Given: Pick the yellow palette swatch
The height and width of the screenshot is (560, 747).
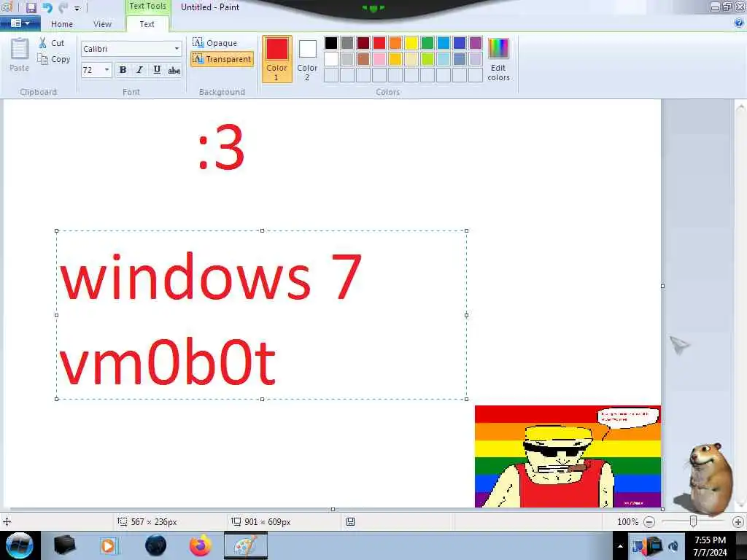Looking at the screenshot, I should tap(411, 43).
